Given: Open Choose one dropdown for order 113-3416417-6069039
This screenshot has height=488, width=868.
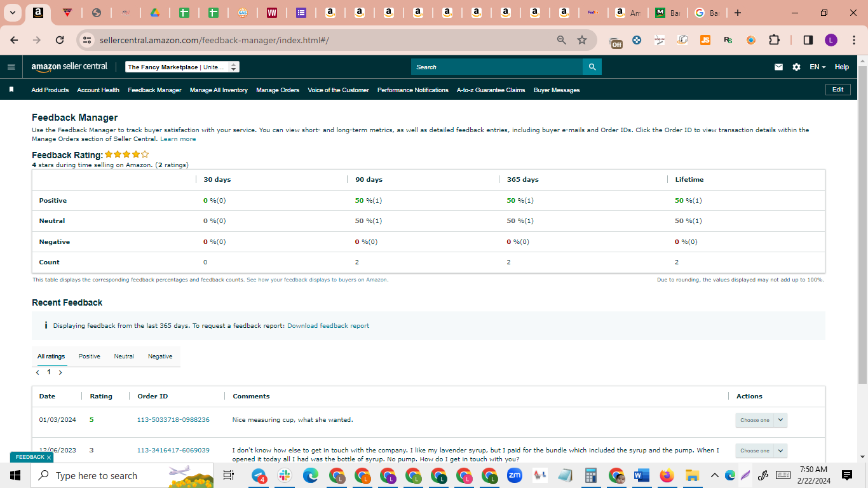Looking at the screenshot, I should click(761, 451).
